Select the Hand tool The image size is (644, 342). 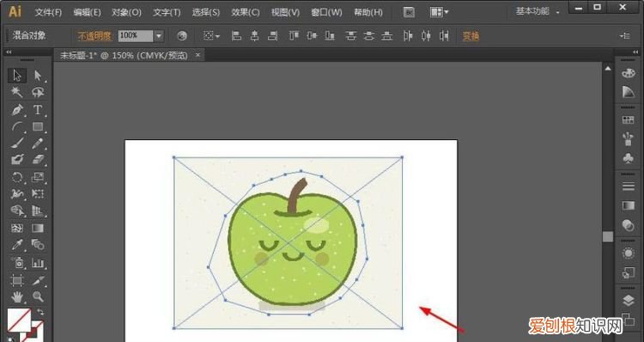tap(17, 296)
